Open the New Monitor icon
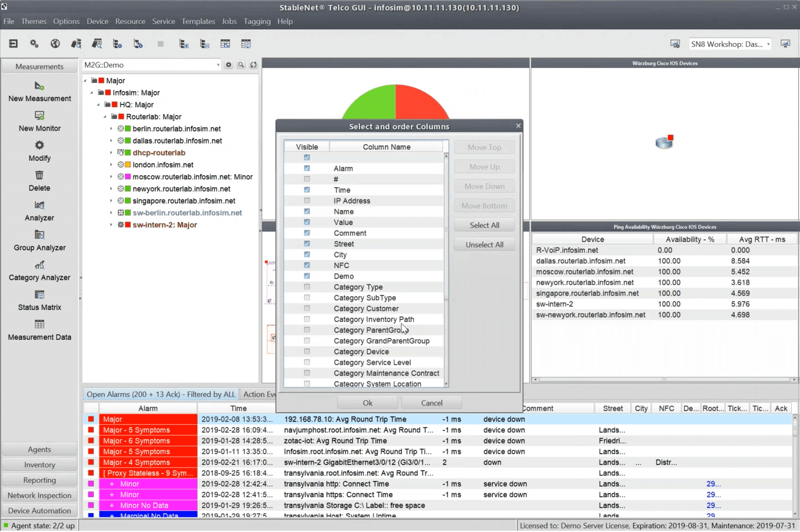This screenshot has height=532, width=800. coord(39,116)
